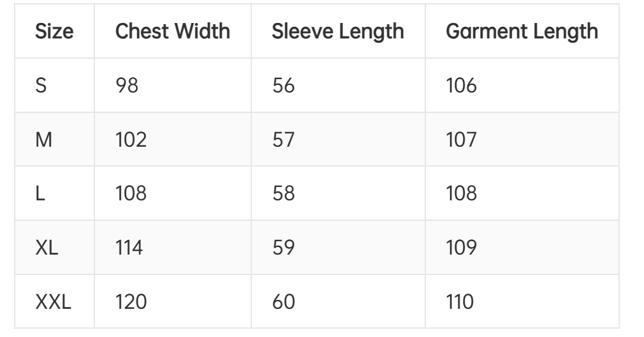Screen dimensions: 644x337
Task: Click chest width value 114
Action: pos(129,248)
